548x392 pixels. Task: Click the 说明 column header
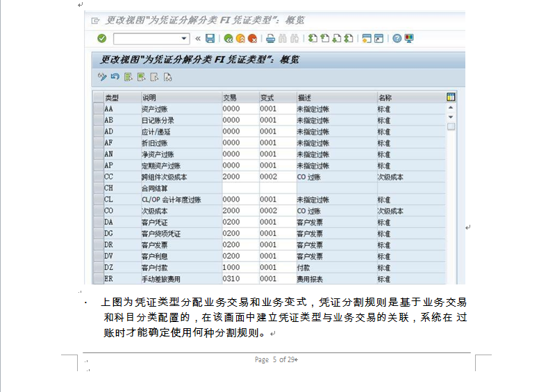(x=181, y=98)
